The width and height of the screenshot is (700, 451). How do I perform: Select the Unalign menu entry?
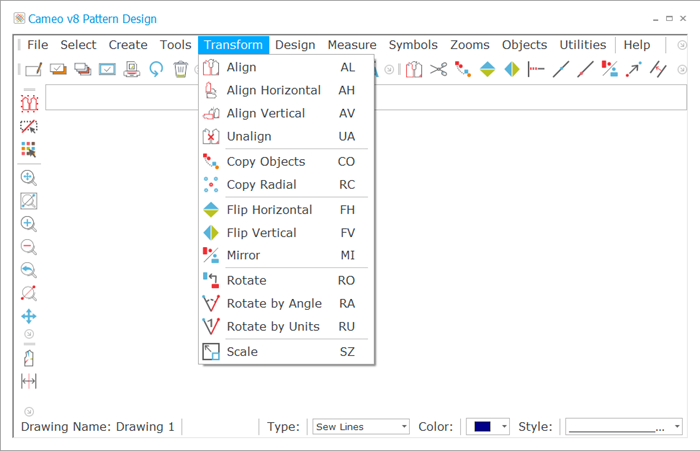[286, 137]
